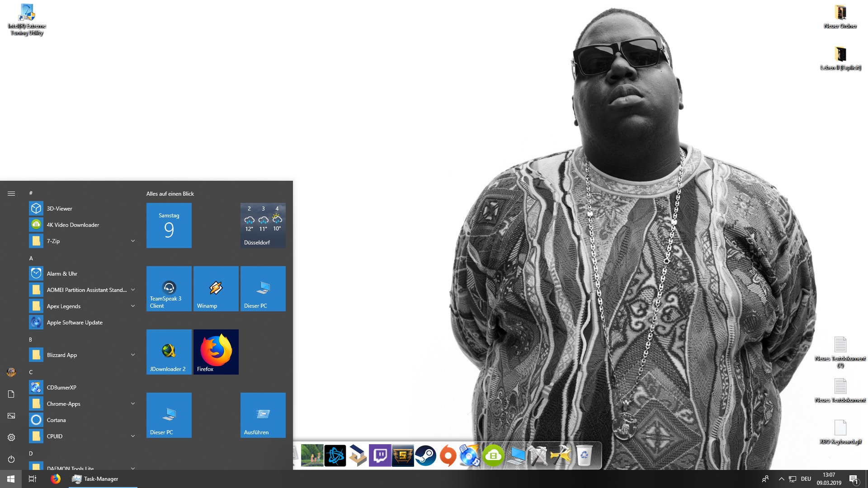The height and width of the screenshot is (488, 868).
Task: Switch to Task-Manager in the taskbar
Action: [x=101, y=479]
